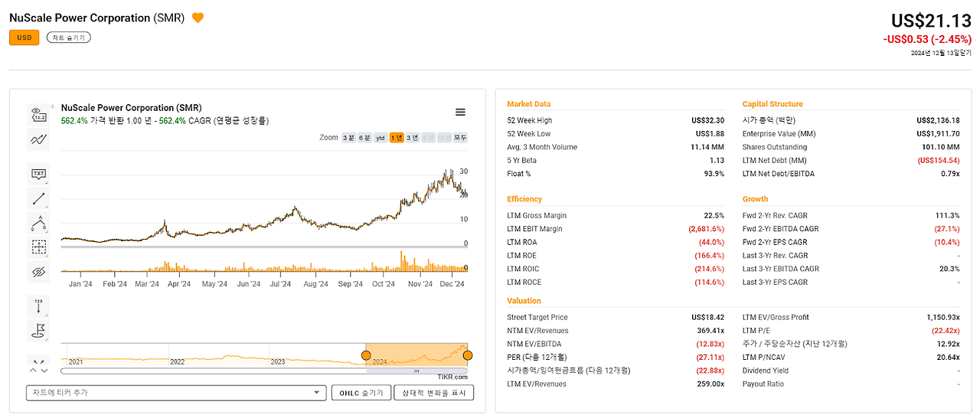Select the 3 년 zoom range

tap(413, 138)
